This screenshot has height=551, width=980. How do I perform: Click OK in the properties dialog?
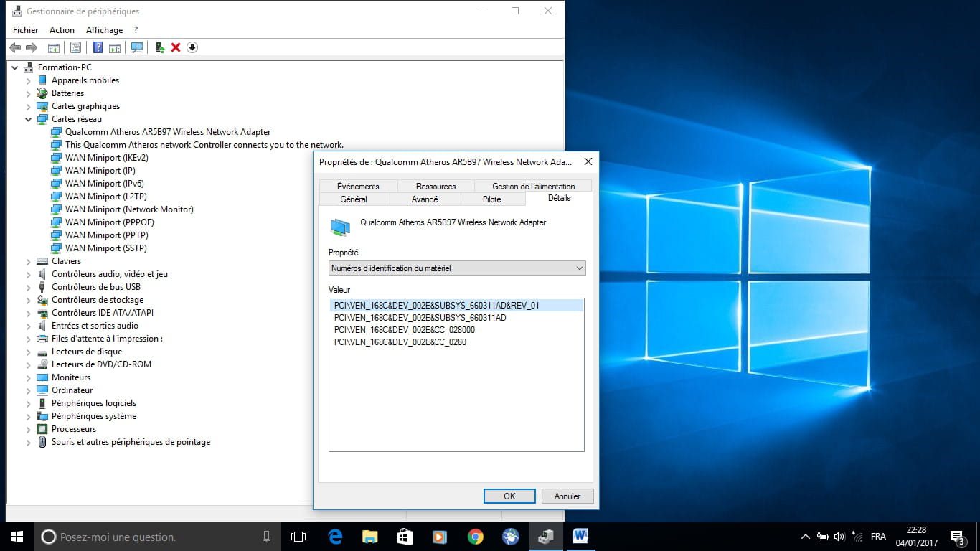(509, 496)
